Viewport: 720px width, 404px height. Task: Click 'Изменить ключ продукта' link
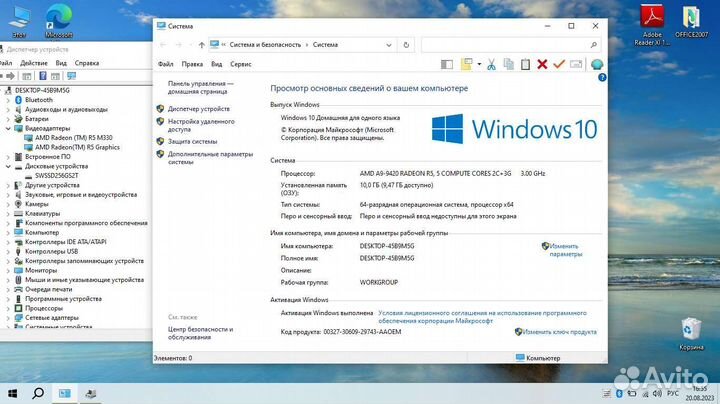point(559,332)
